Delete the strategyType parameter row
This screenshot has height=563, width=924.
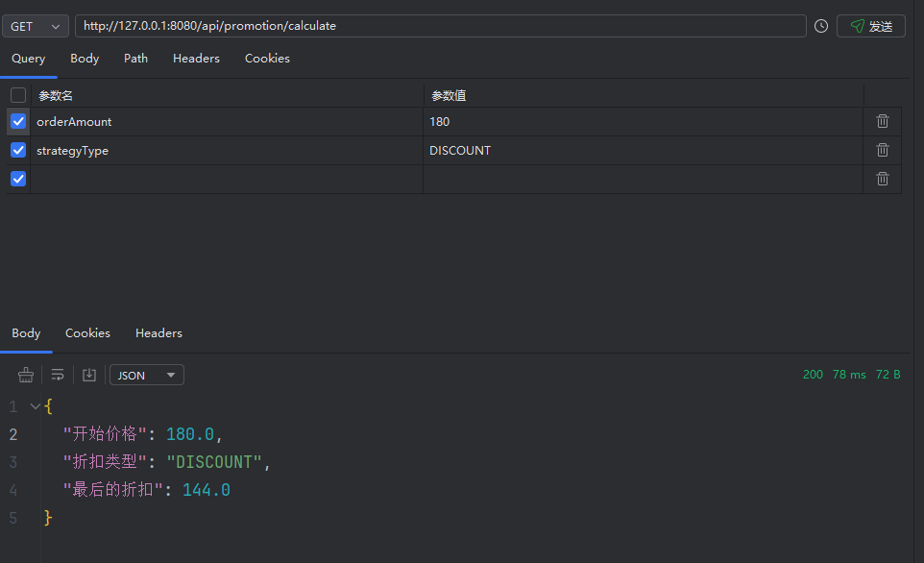click(882, 150)
